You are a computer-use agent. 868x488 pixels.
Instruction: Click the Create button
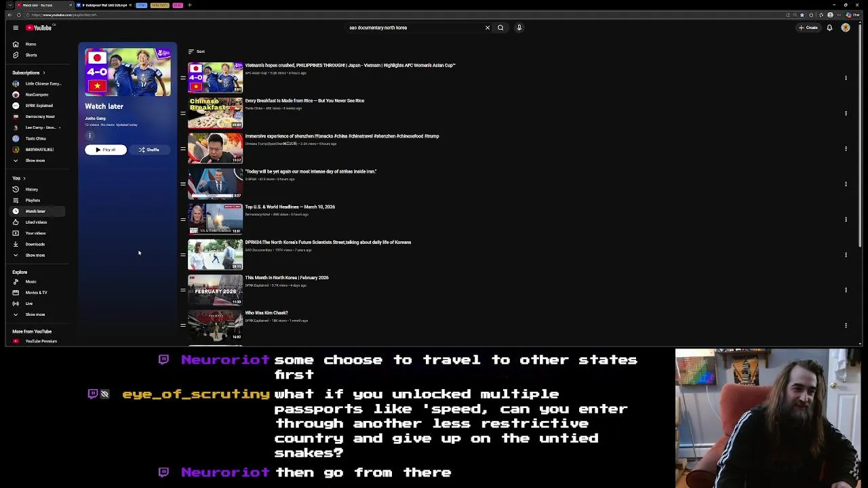(808, 28)
